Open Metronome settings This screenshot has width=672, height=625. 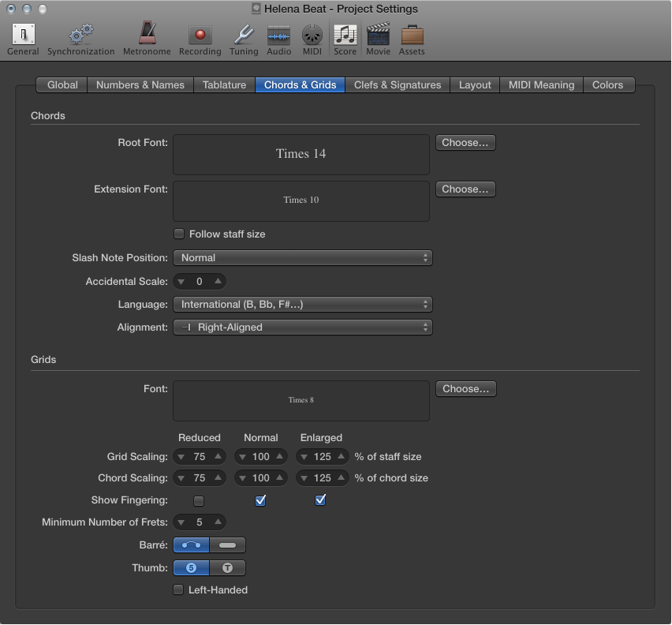point(146,36)
